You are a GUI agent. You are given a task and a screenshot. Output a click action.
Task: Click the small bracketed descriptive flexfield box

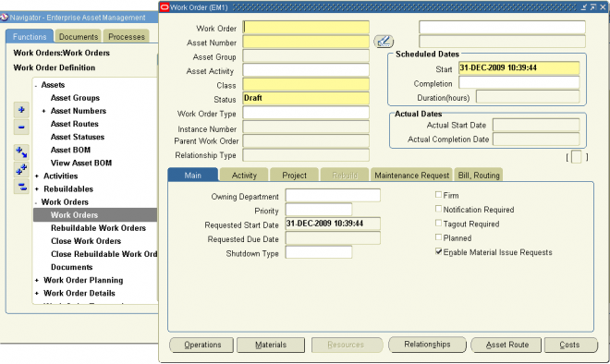(x=577, y=157)
